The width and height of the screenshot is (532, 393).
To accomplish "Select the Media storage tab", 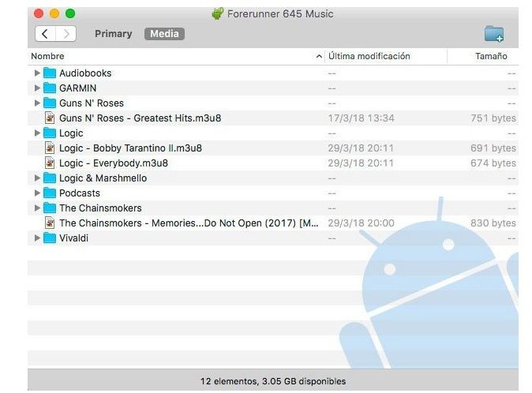I will coord(164,34).
